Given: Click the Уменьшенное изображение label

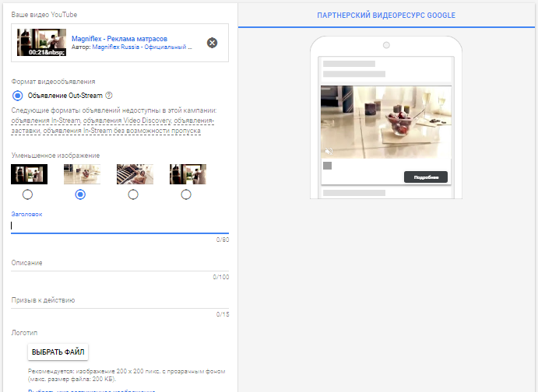Looking at the screenshot, I should [55, 156].
